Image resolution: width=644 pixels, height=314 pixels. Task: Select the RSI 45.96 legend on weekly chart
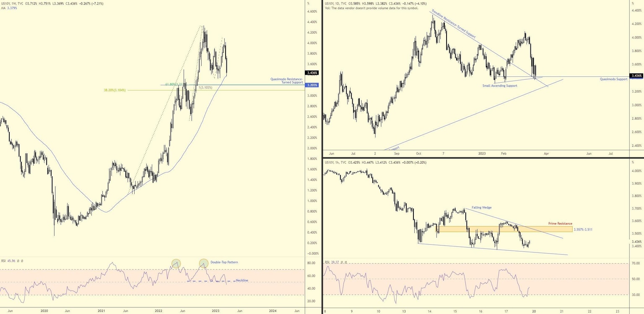coord(9,261)
